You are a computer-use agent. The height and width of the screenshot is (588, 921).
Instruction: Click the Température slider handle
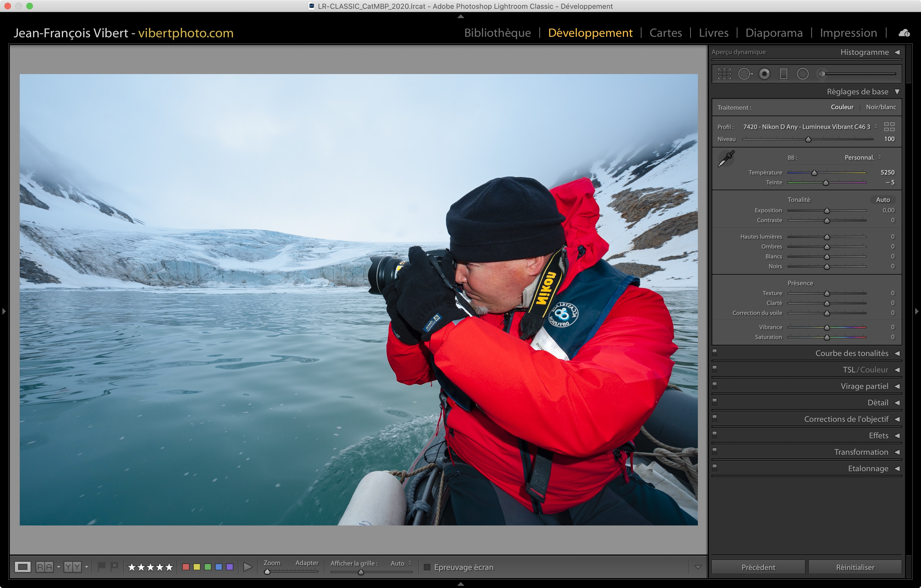click(x=814, y=173)
